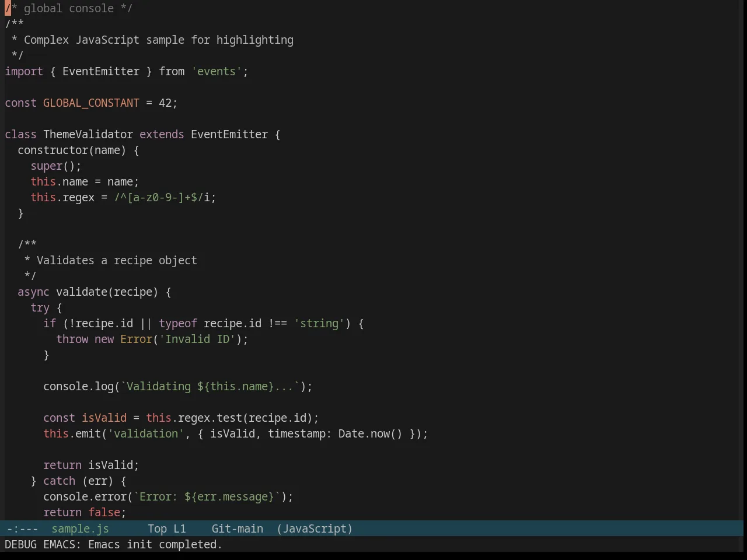Viewport: 747px width, 560px height.
Task: Click the Top position indicator in mode line
Action: [x=157, y=528]
